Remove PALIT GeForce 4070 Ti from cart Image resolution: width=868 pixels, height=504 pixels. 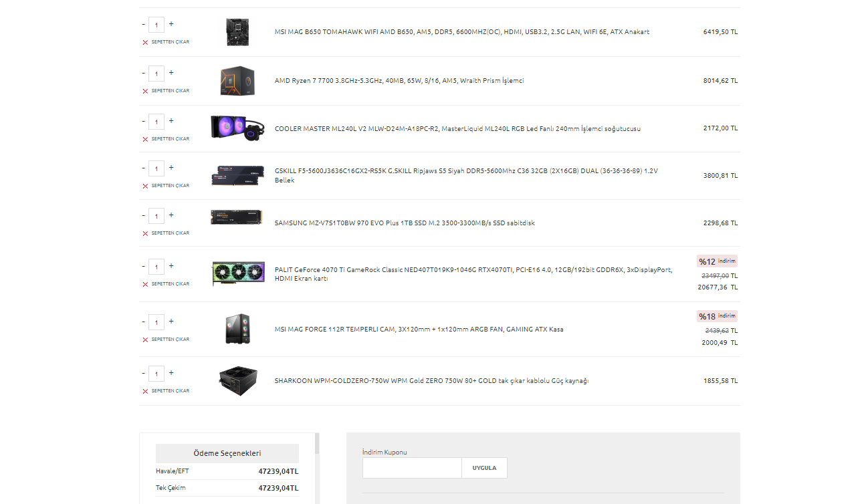[166, 284]
